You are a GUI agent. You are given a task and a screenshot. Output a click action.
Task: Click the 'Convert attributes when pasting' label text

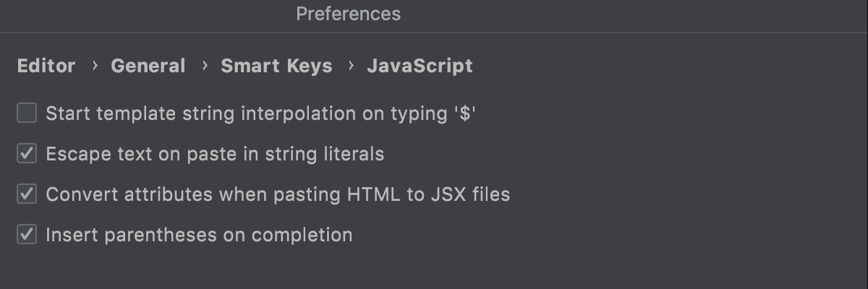point(278,194)
